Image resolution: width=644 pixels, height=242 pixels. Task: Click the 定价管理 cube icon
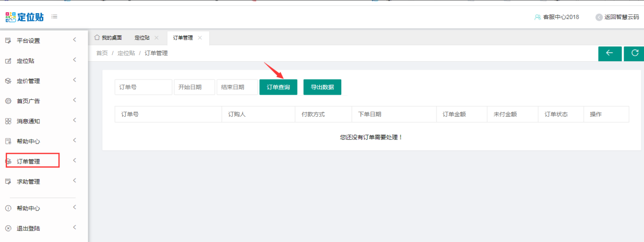coord(8,81)
